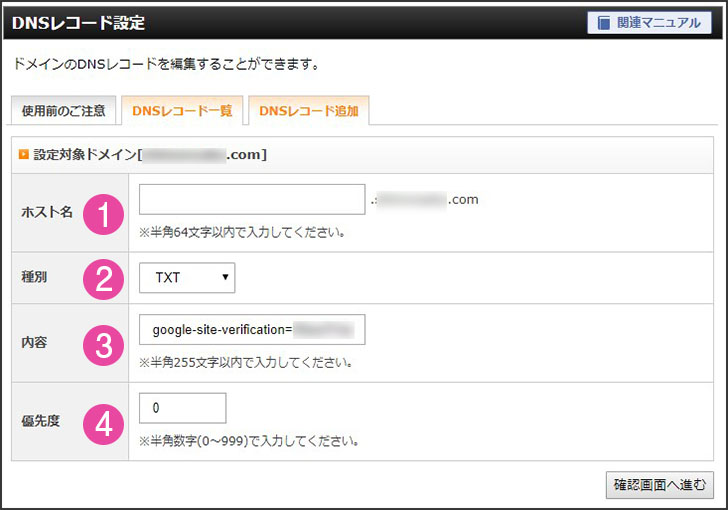
Task: Click the 内容 row label
Action: pos(34,342)
